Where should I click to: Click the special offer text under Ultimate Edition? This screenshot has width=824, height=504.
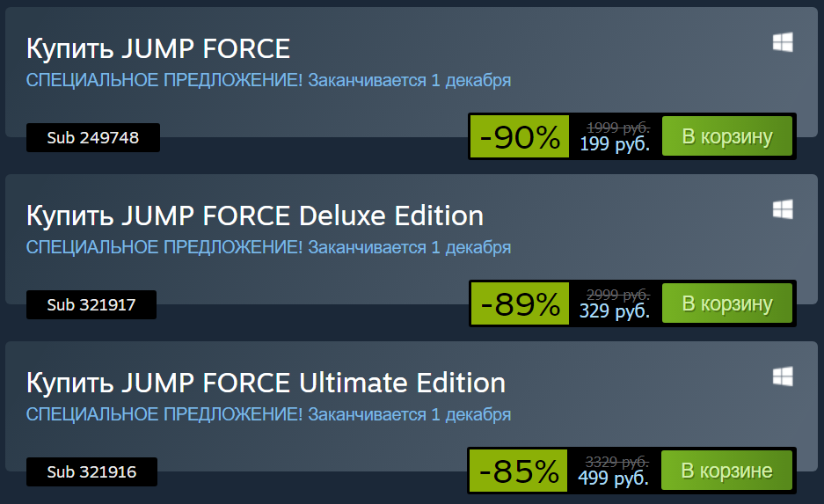tap(268, 414)
